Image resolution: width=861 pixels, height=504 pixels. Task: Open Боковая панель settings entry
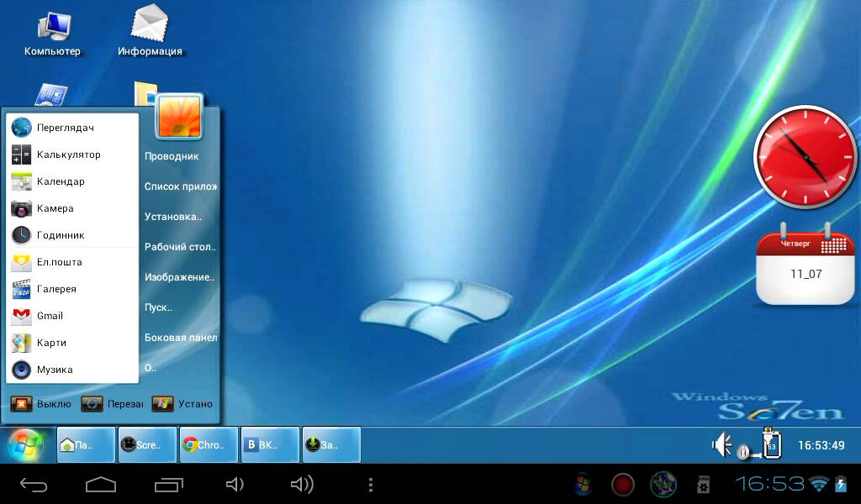pyautogui.click(x=181, y=338)
